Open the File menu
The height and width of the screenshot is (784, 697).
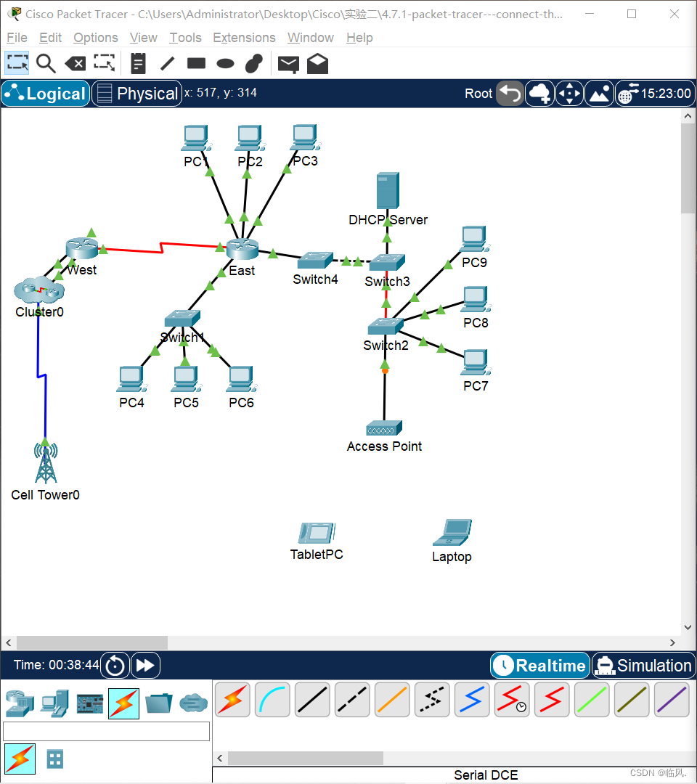(x=17, y=38)
